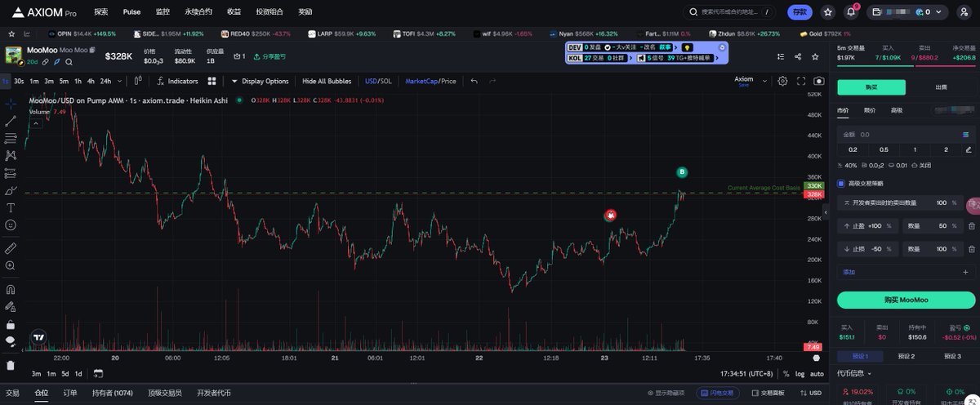Select the 1h timeframe
This screenshot has height=405, width=980.
click(78, 81)
